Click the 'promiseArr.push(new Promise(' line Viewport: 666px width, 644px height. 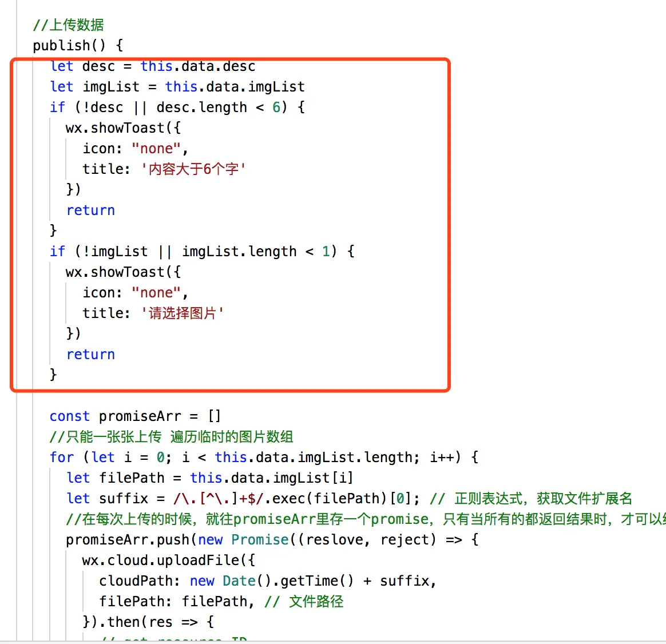pos(272,539)
